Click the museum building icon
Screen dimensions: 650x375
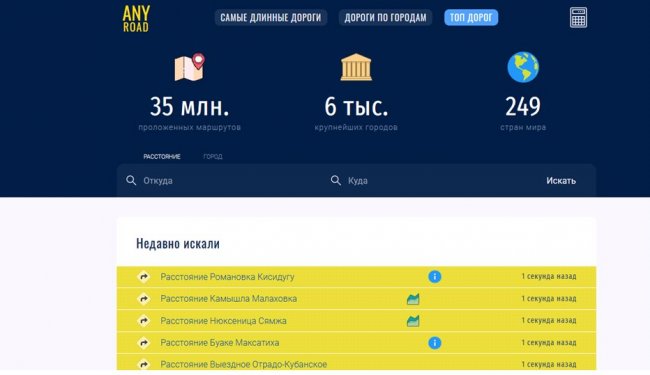click(x=356, y=67)
